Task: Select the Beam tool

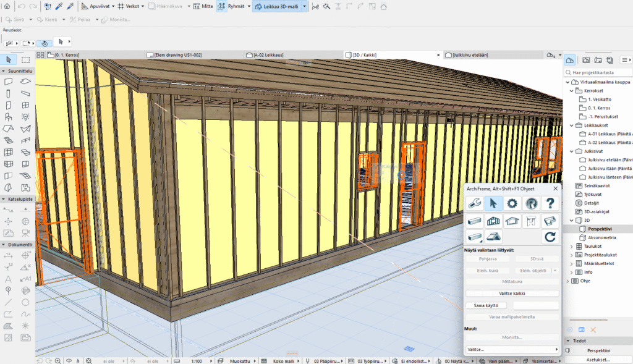Action: click(x=25, y=93)
